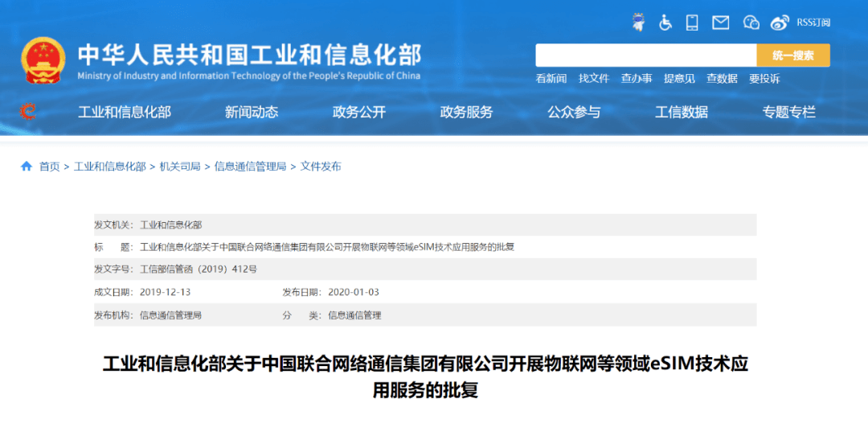Click the wheelchair accessibility icon
Viewport: 868px width, 436px height.
[x=665, y=23]
